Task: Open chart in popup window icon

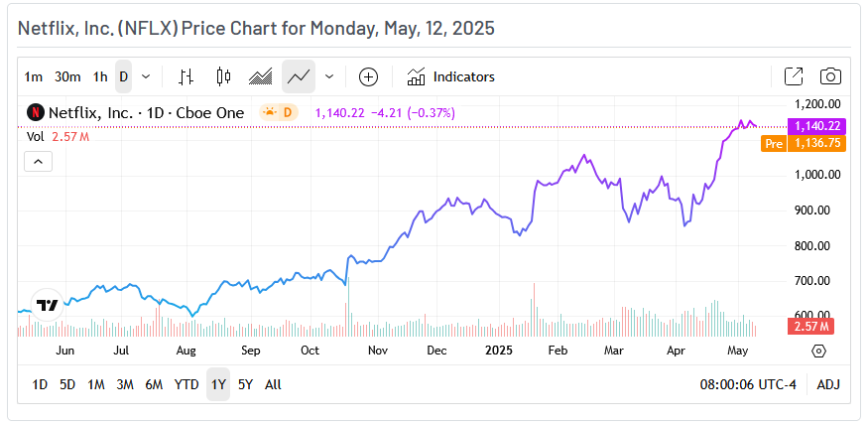Action: coord(794,76)
